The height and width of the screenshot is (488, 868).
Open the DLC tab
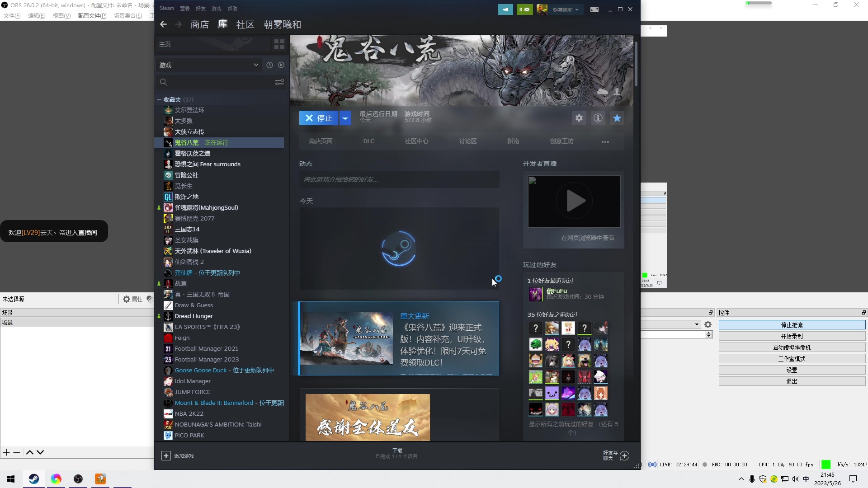[369, 141]
